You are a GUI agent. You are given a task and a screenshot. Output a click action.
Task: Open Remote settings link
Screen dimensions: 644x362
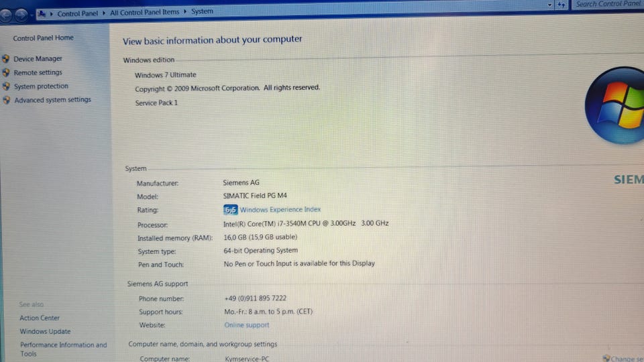[x=38, y=72]
